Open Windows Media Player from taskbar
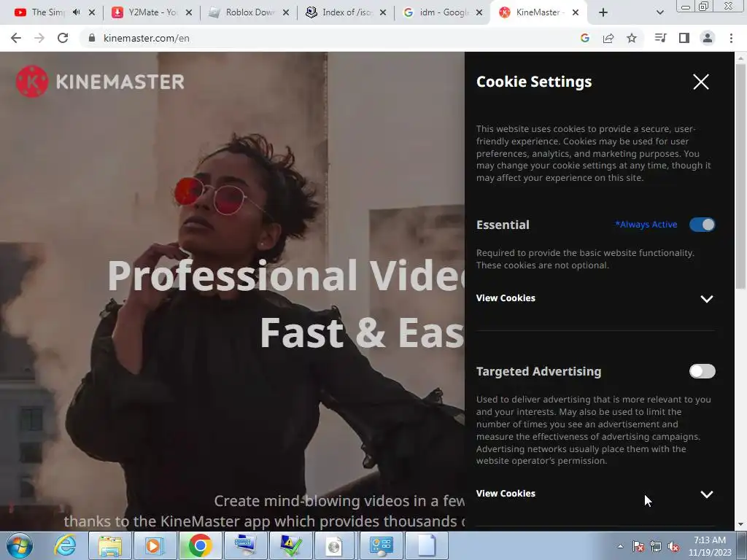Image resolution: width=747 pixels, height=560 pixels. pos(155,545)
